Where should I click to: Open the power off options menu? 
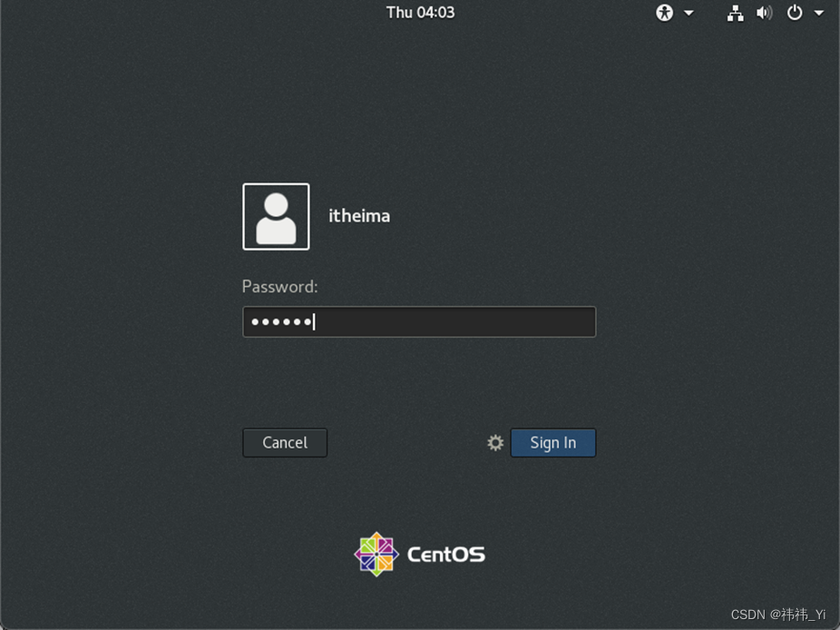coord(796,13)
